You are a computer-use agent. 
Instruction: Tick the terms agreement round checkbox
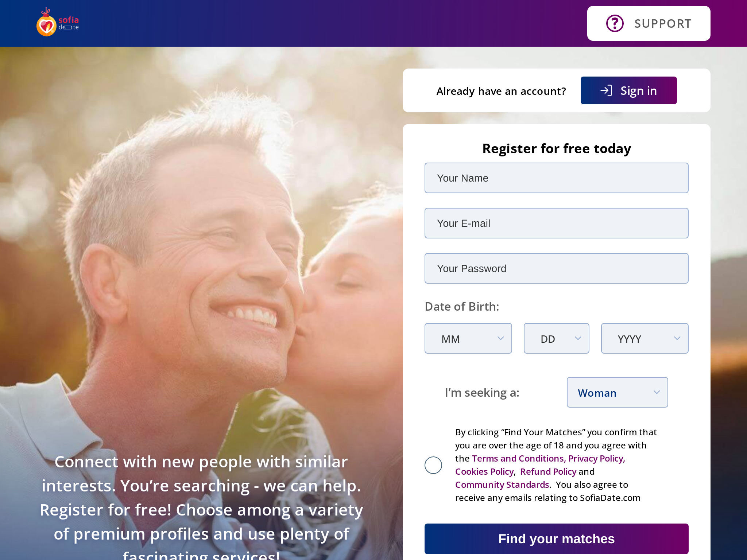433,465
